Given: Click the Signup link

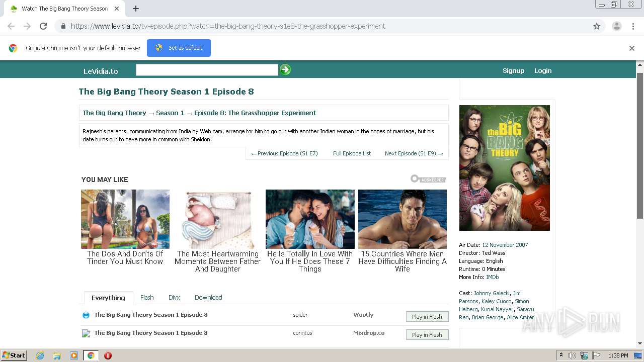Looking at the screenshot, I should pyautogui.click(x=513, y=71).
